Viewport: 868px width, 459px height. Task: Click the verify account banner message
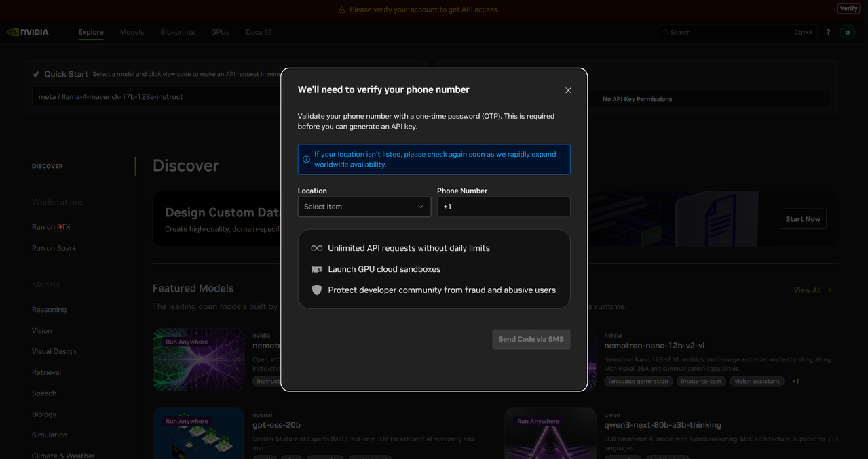pos(424,9)
